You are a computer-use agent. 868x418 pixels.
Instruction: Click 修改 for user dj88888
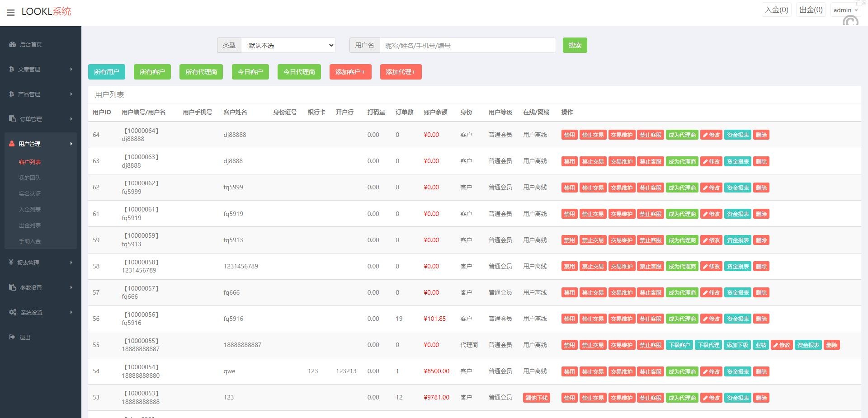tap(711, 135)
